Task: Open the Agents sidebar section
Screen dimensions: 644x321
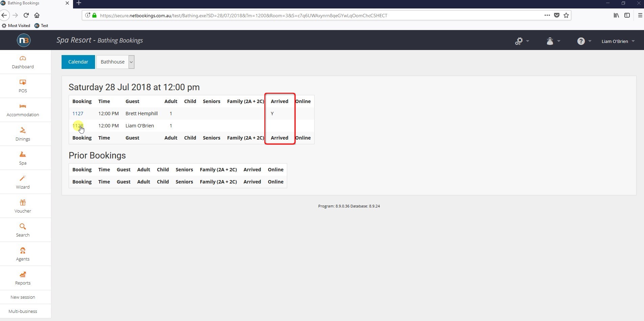Action: (23, 254)
